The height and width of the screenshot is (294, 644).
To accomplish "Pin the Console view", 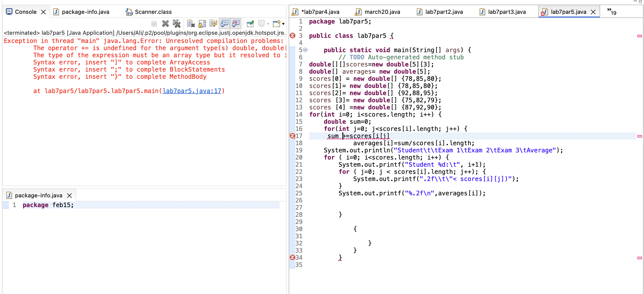I will (250, 24).
